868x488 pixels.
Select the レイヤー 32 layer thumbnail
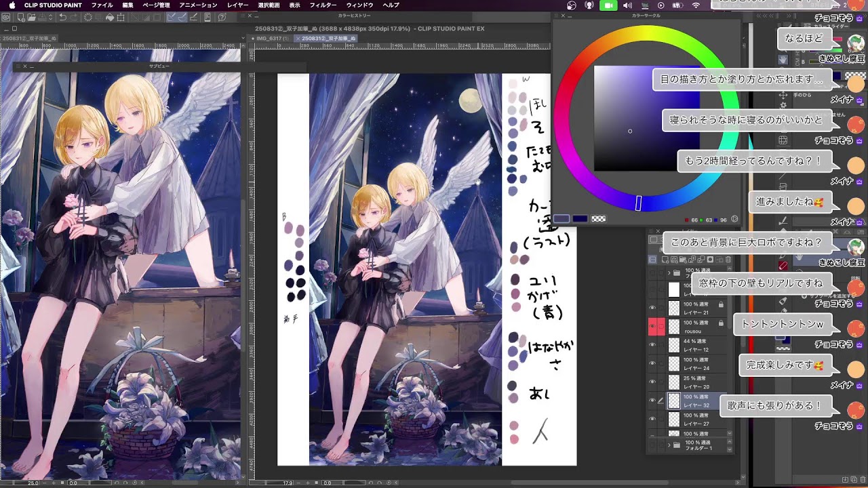coord(673,401)
